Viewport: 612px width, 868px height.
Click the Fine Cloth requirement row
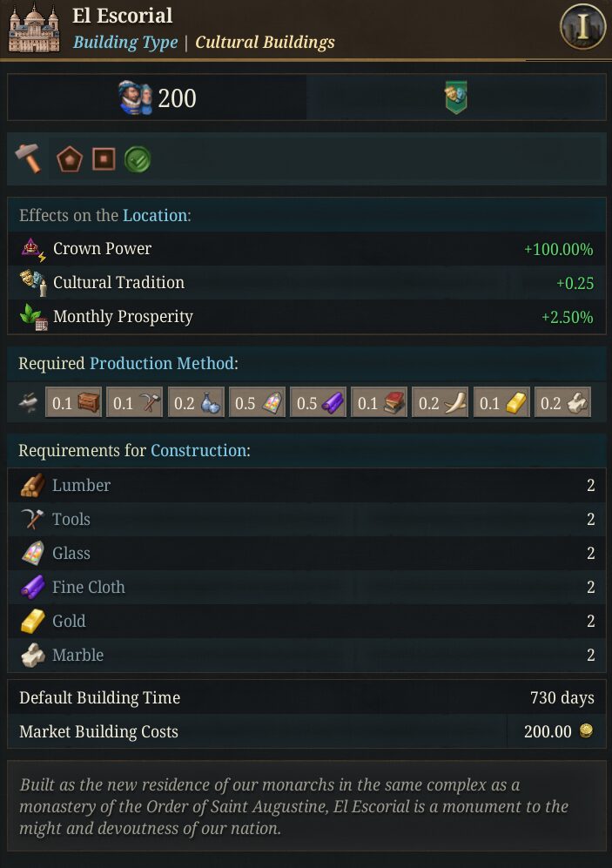[306, 588]
